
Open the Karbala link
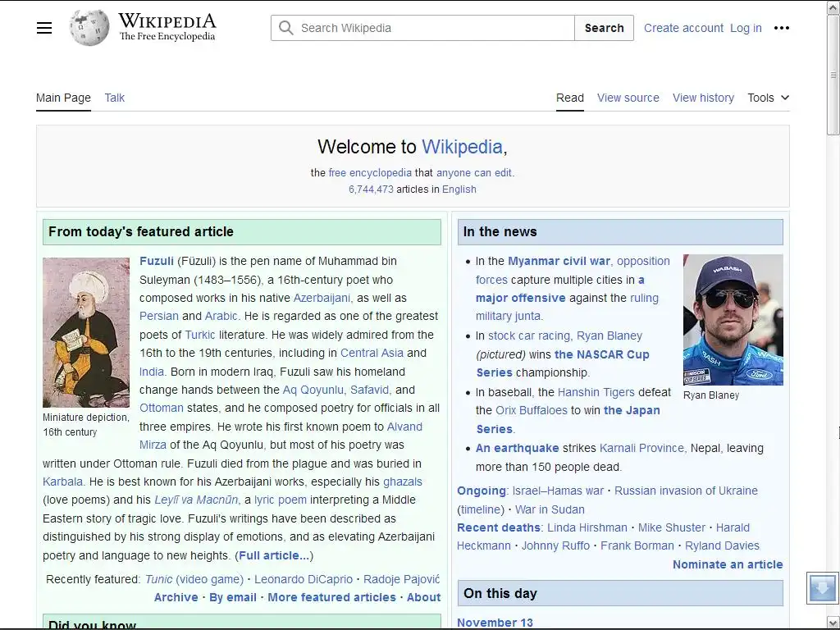[x=62, y=482]
